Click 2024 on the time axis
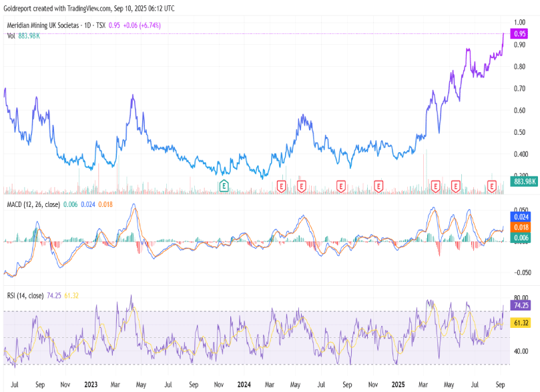This screenshot has width=540, height=392. [244, 385]
